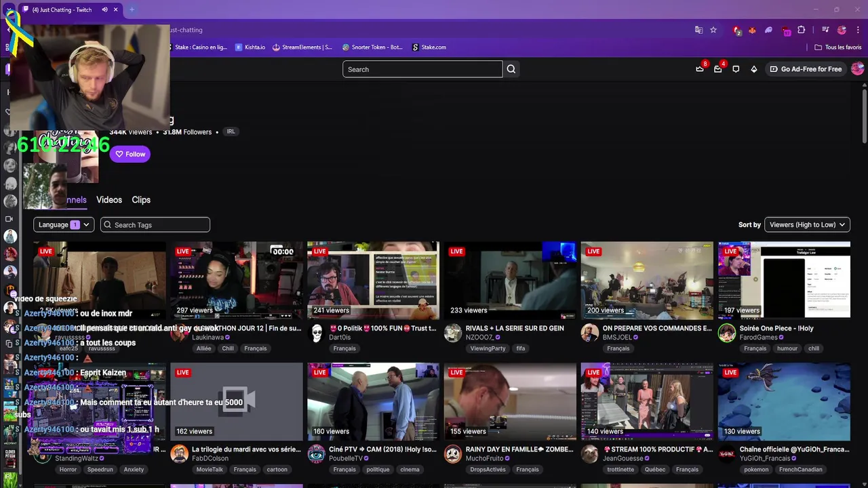The image size is (868, 488).
Task: Click the Google Translate page icon
Action: coord(698,30)
